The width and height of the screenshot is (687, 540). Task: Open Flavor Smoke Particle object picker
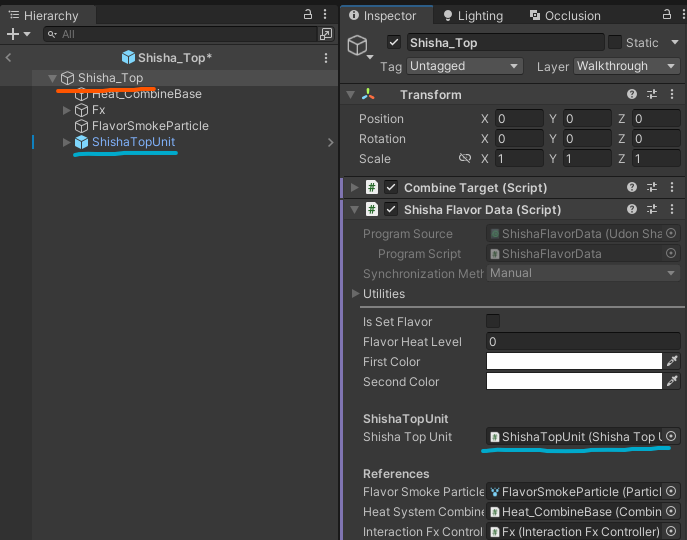click(671, 492)
